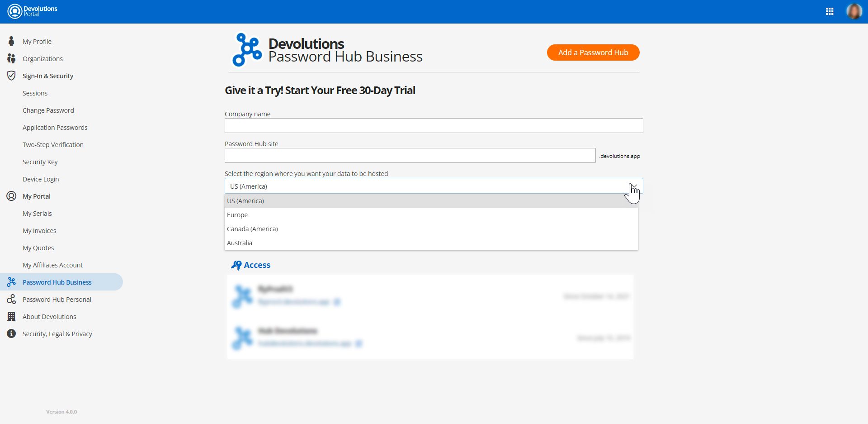
Task: Click the Security, Legal & Privacy info icon
Action: coord(11,334)
